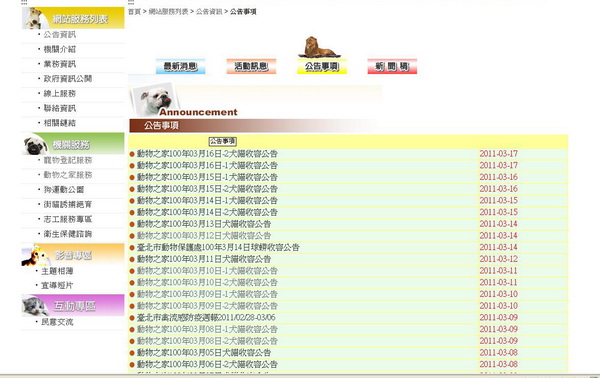Open 志工服務專區 in the sidebar
Viewport: 600px width, 378px height.
coord(68,219)
